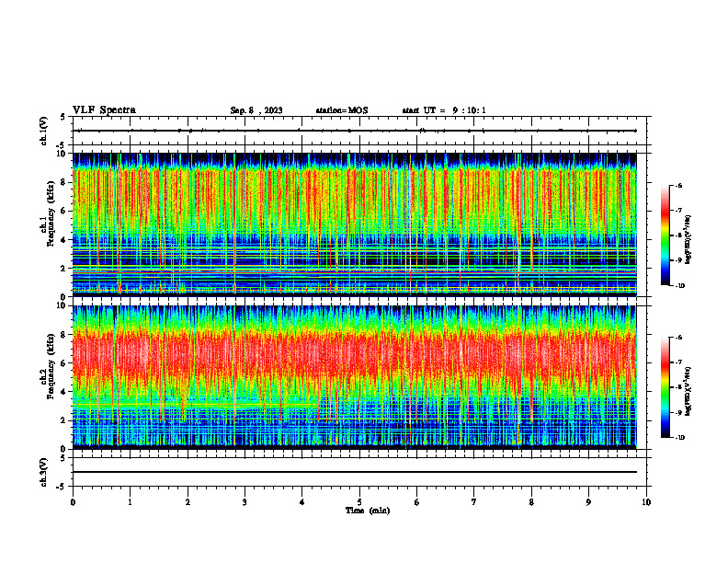Click the "-6" tick on ch.2 colorbar
728x563 pixels.
point(678,338)
